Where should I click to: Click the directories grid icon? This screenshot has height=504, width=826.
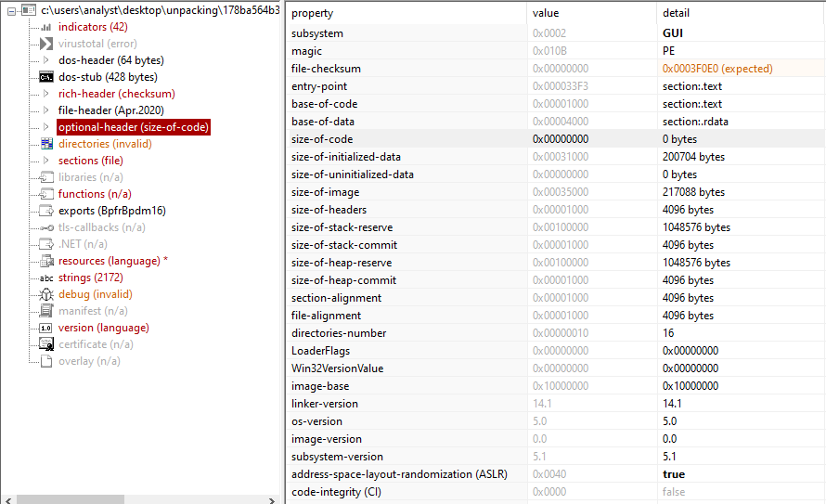47,144
